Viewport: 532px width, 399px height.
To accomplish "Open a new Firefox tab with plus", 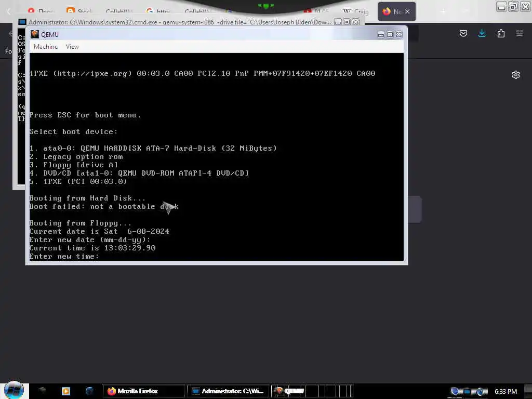I will (x=443, y=11).
